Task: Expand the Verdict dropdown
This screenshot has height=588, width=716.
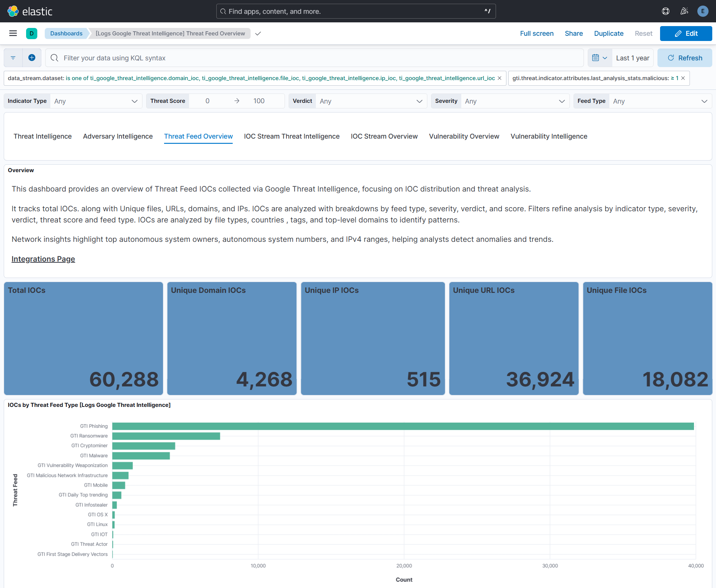Action: [x=371, y=101]
